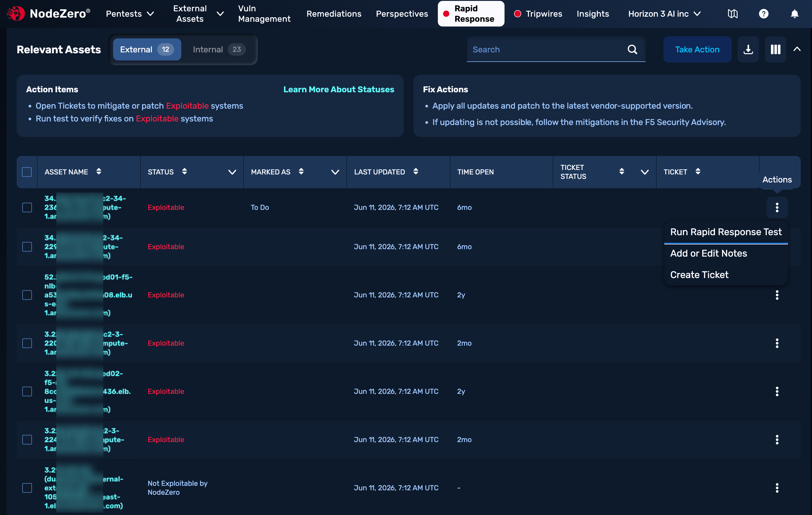This screenshot has width=812, height=515.
Task: Open the Status column filter chevron
Action: (x=232, y=172)
